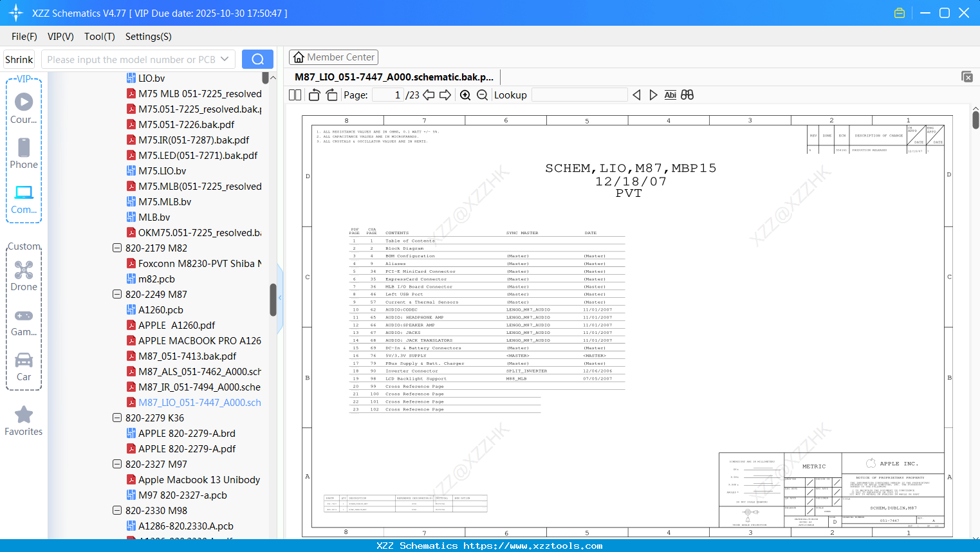Open the Favorites star
The image size is (980, 552).
pos(24,421)
